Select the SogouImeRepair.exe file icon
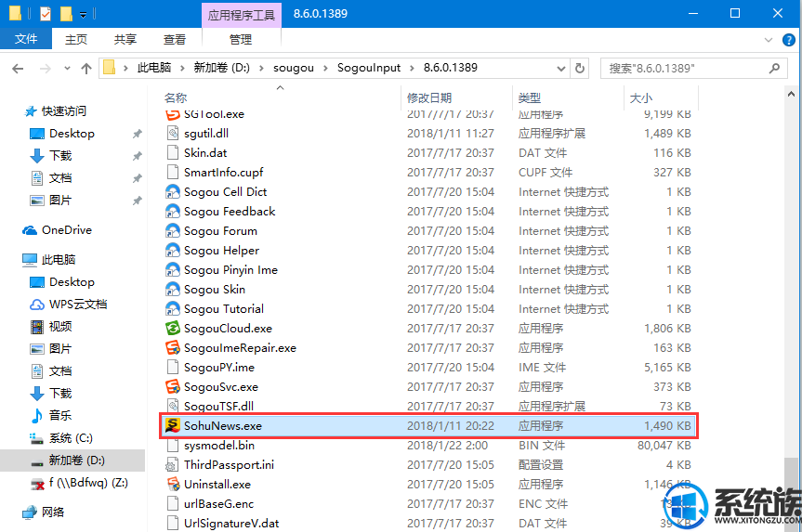This screenshot has width=802, height=532. pyautogui.click(x=173, y=347)
